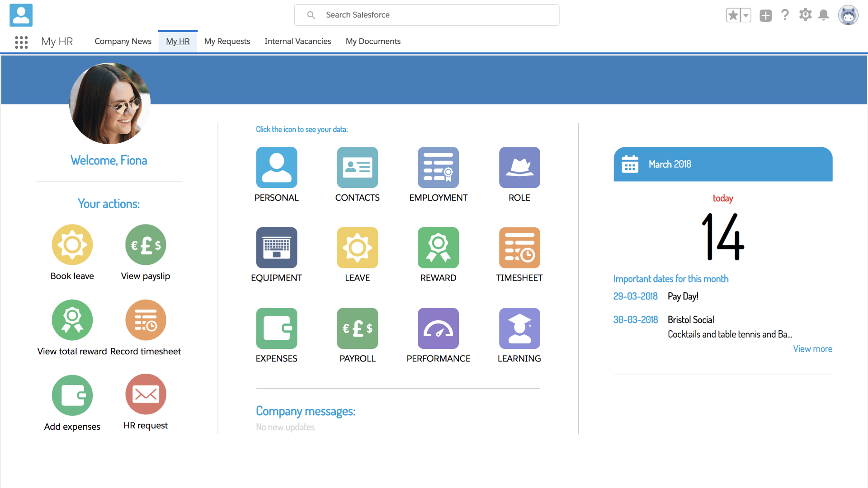The image size is (868, 488).
Task: Click the Search Salesforce field
Action: [x=426, y=15]
